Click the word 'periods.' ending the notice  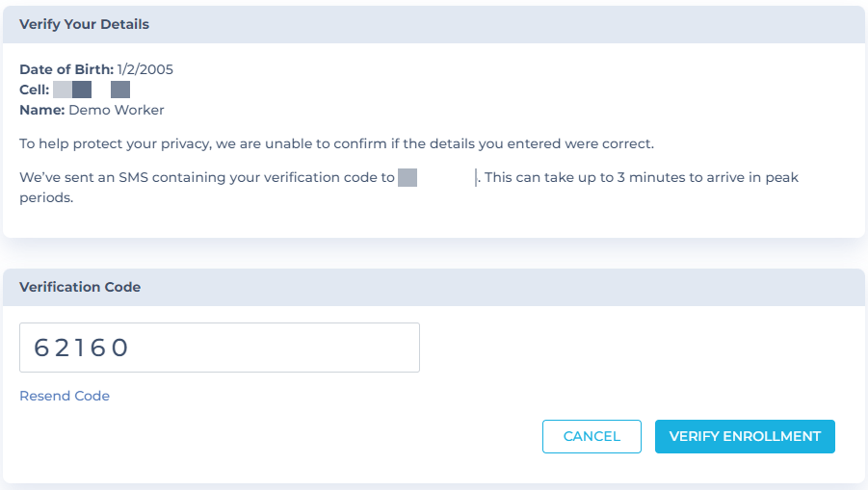coord(46,198)
